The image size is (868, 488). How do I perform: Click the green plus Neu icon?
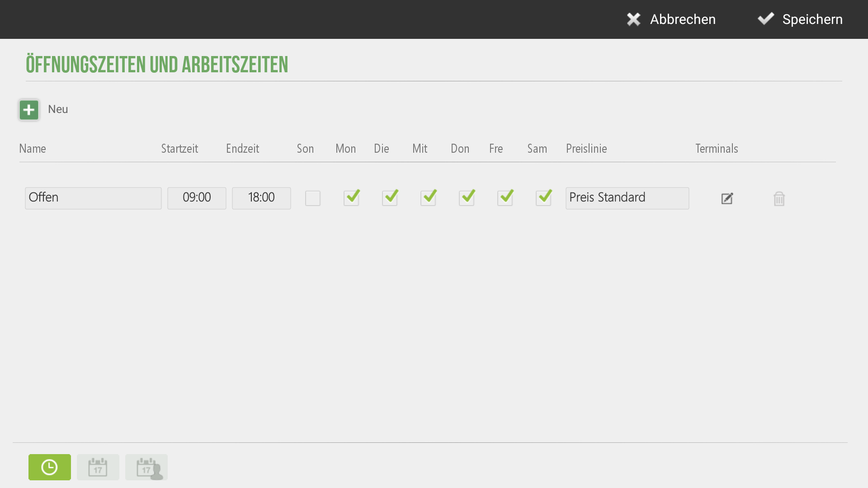point(29,110)
